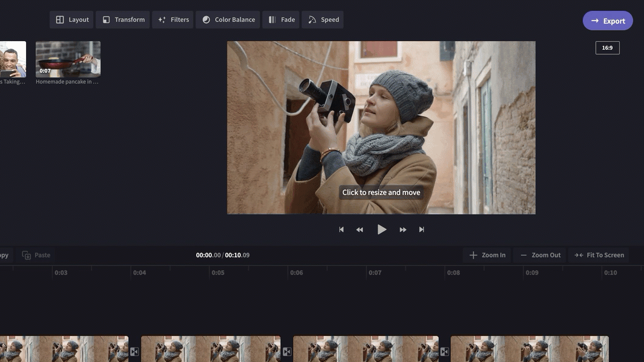Jump to 0:06 on timeline ruler
This screenshot has width=644, height=362.
click(296, 272)
